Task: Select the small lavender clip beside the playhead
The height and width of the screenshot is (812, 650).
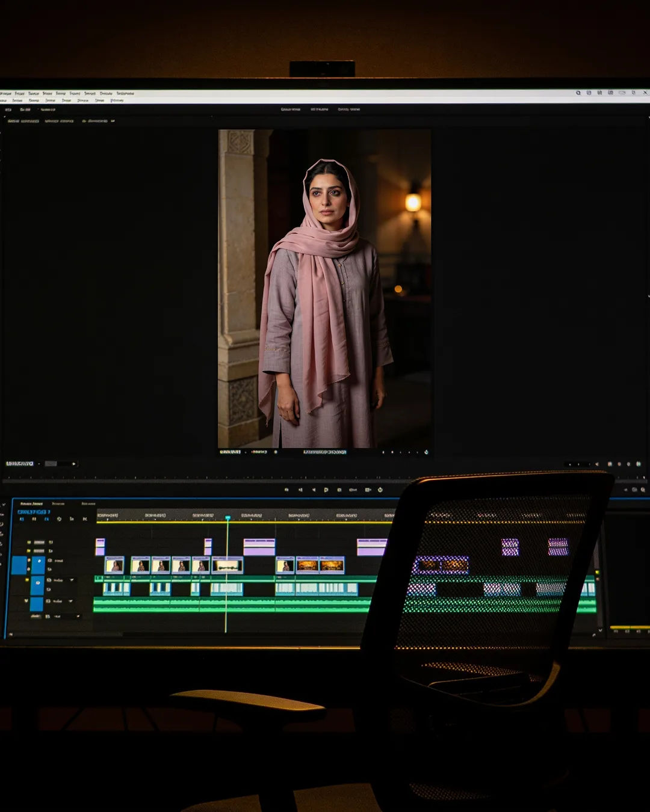Action: click(208, 547)
